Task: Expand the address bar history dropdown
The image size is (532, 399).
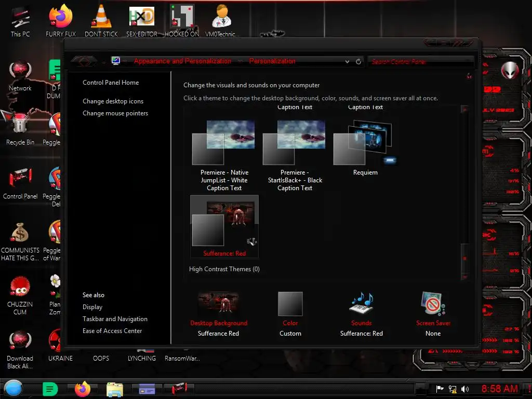Action: (x=347, y=61)
